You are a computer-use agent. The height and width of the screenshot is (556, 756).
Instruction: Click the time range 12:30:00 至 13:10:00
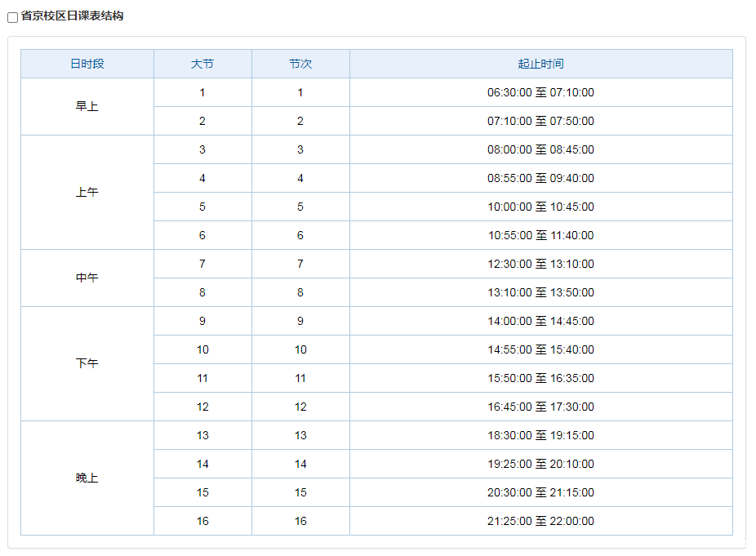540,265
